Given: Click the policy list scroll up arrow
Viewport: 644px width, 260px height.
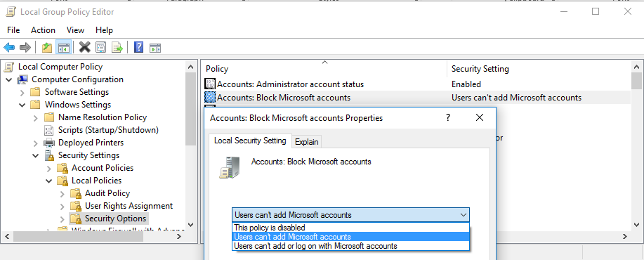Looking at the screenshot, I should coord(636,67).
